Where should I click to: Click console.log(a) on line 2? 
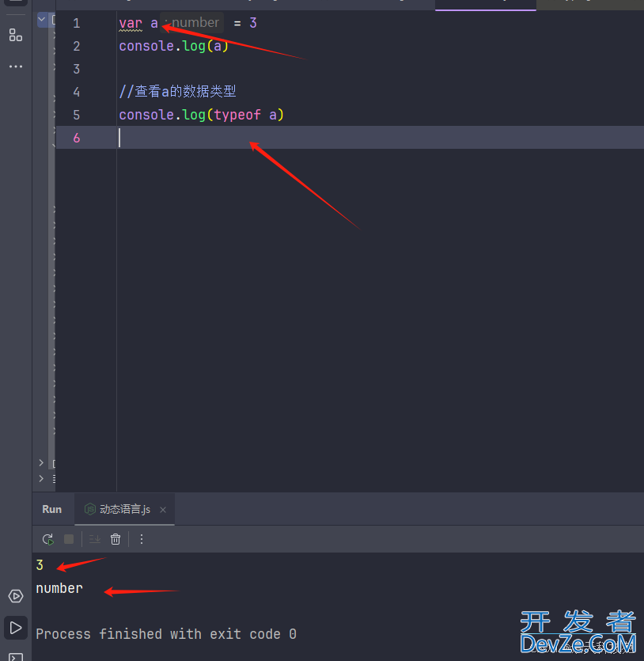(x=173, y=46)
